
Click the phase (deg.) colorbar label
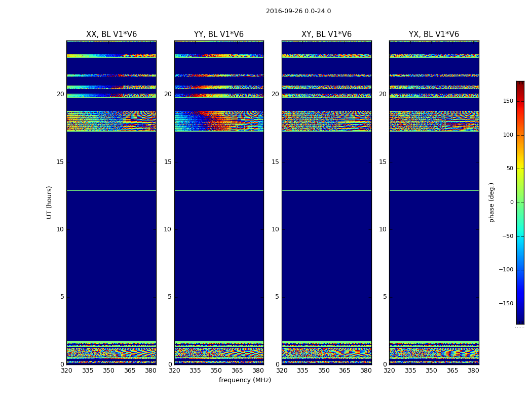(491, 202)
